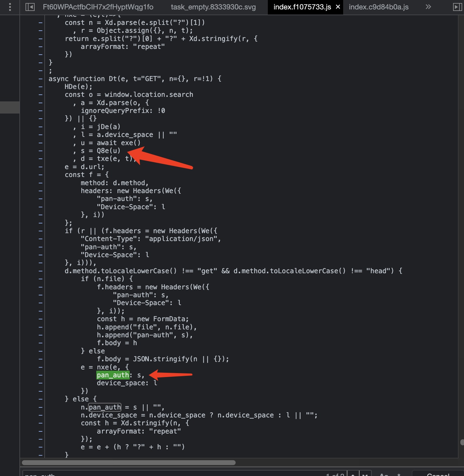Click the 'ignoreQueryPrefix: !0' line
464x476 pixels.
123,110
